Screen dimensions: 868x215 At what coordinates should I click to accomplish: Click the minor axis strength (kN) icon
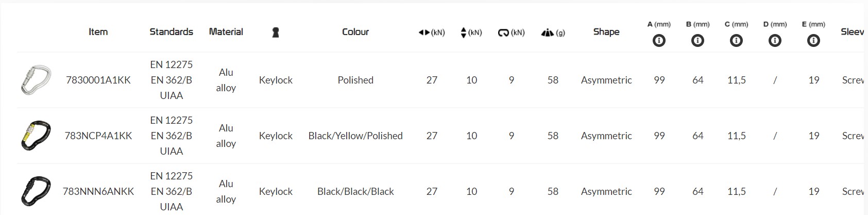tap(463, 32)
